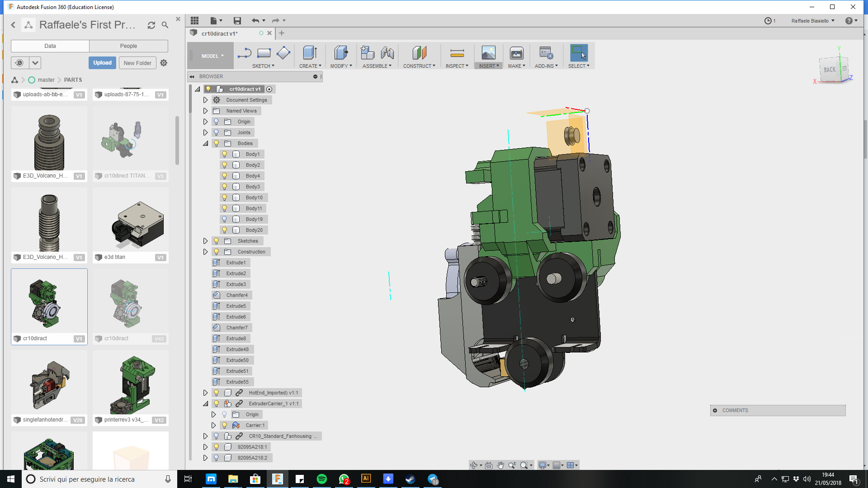Collapse the ExtruderCarrier_1 component
Screen dimensions: 868x488
[205, 404]
